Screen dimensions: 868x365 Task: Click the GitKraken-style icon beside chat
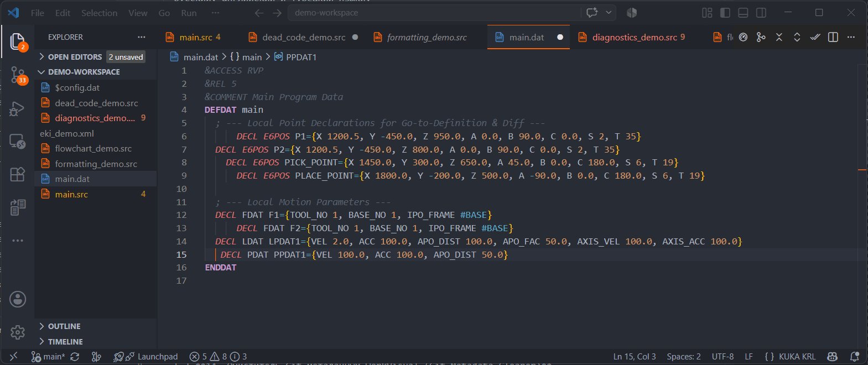coord(632,13)
